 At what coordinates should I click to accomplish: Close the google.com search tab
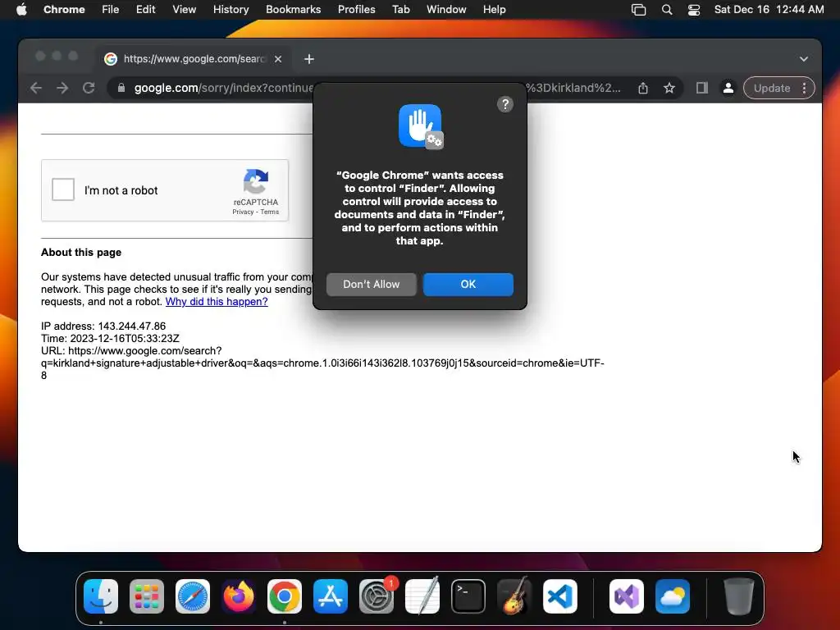(278, 59)
